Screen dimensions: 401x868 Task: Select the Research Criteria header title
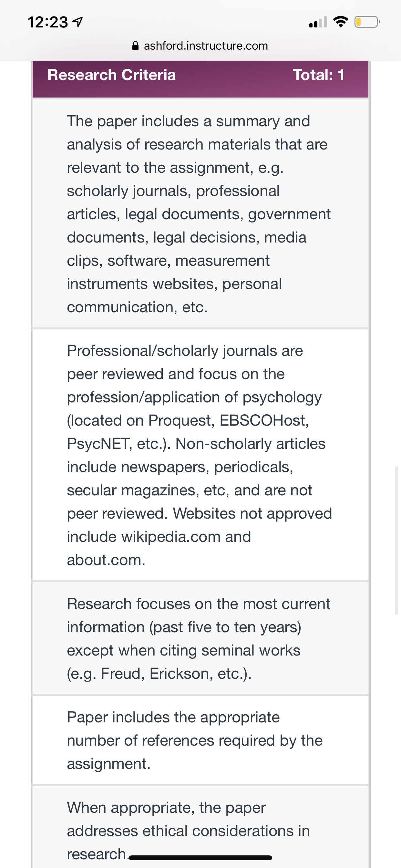pos(111,75)
